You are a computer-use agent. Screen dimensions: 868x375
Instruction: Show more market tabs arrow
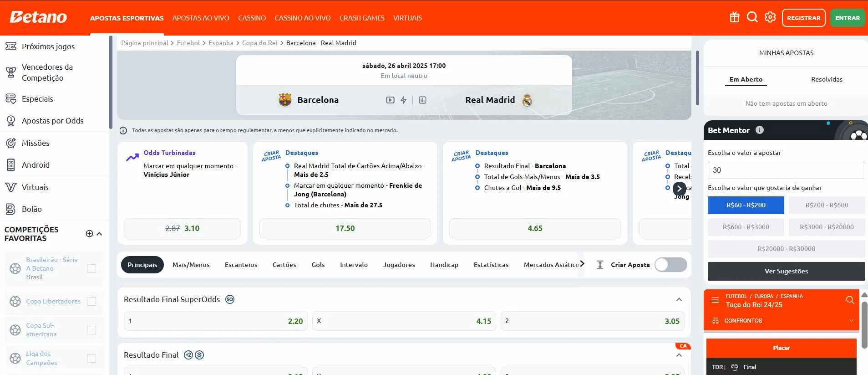(582, 264)
